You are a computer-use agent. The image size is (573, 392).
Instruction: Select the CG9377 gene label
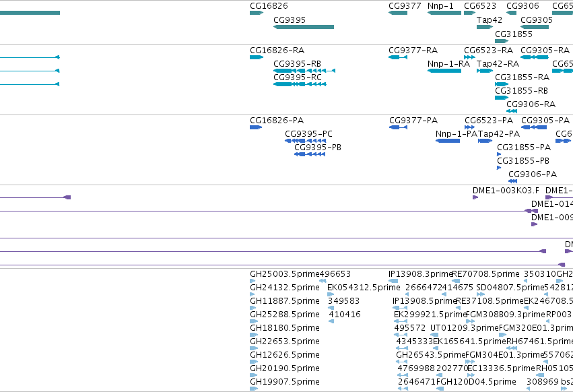(405, 6)
